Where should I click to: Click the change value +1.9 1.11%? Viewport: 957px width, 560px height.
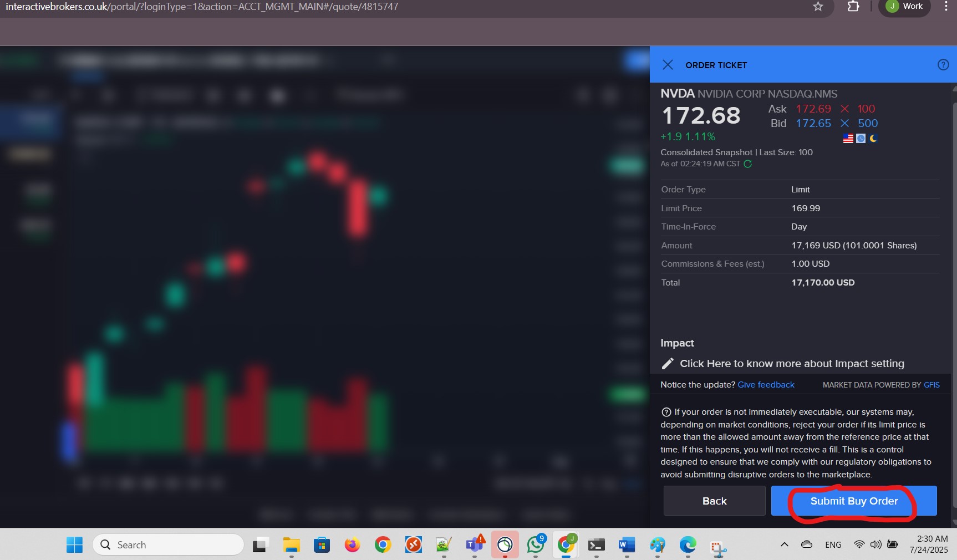coord(688,136)
